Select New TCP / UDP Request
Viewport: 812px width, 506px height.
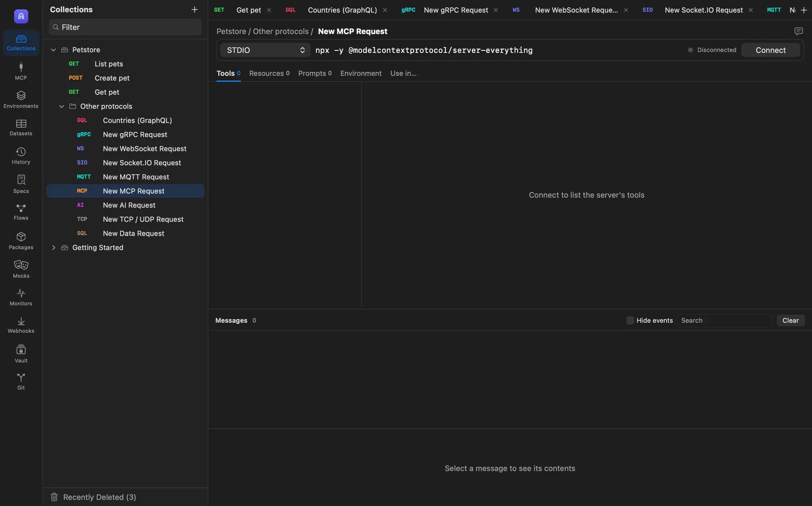125,219
